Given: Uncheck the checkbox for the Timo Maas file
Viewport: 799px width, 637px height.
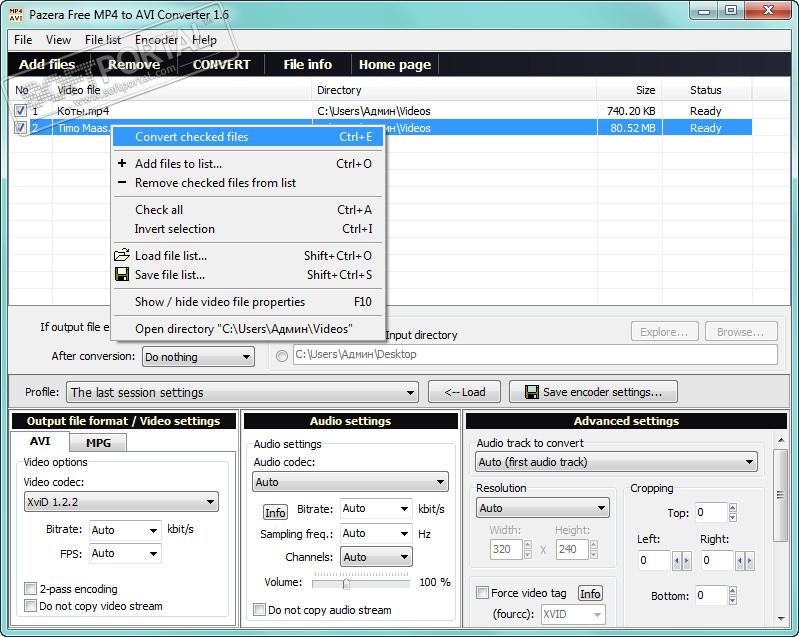Looking at the screenshot, I should tap(20, 127).
